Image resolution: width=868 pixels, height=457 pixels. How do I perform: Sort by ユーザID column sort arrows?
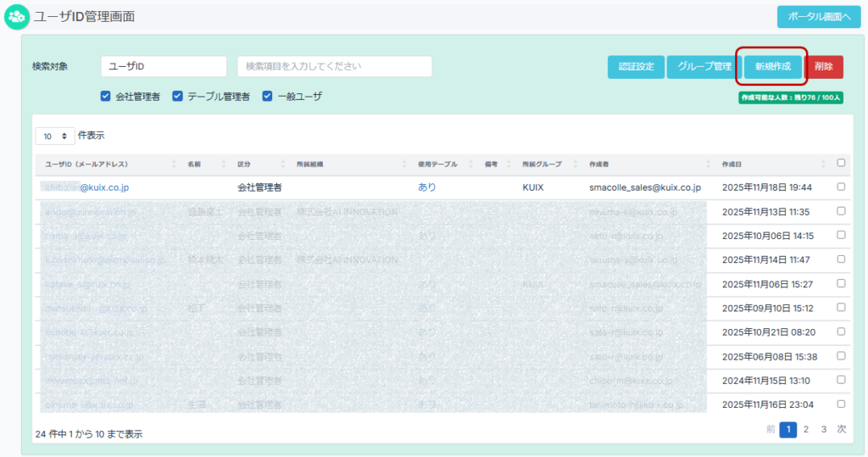pyautogui.click(x=174, y=164)
